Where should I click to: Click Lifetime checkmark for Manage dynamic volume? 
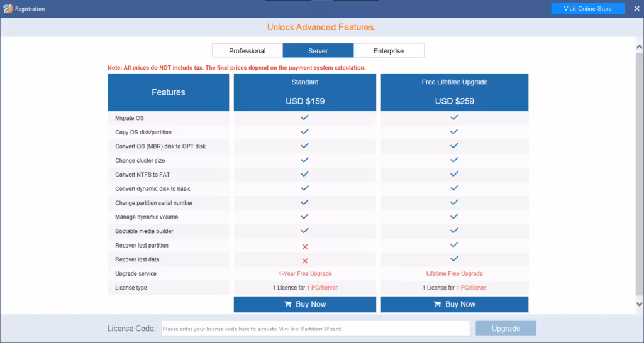pos(454,217)
